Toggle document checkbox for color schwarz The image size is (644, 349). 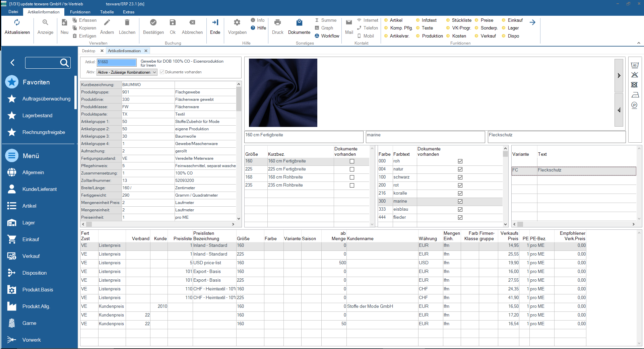pyautogui.click(x=460, y=178)
